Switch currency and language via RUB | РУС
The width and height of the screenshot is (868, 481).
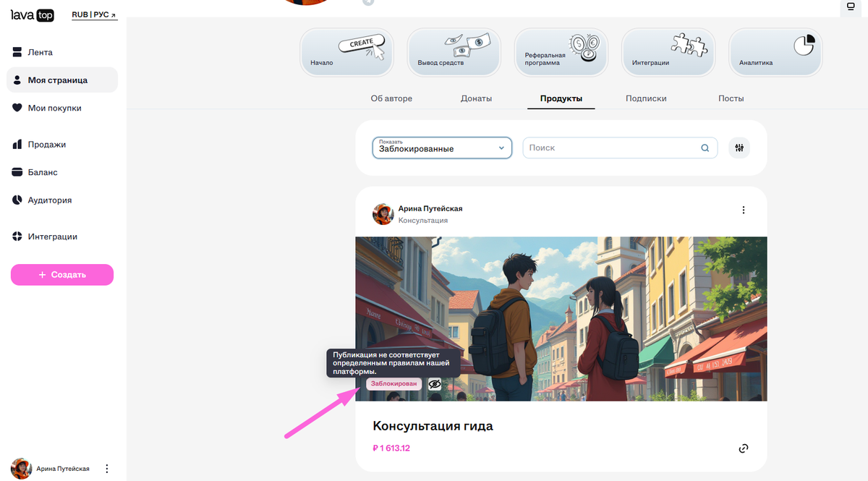click(x=94, y=15)
